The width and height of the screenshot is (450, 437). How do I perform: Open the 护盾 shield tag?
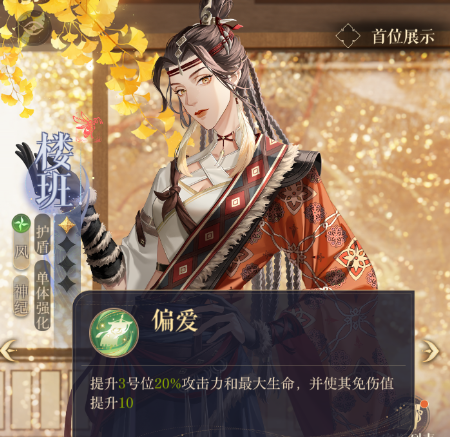tap(43, 235)
